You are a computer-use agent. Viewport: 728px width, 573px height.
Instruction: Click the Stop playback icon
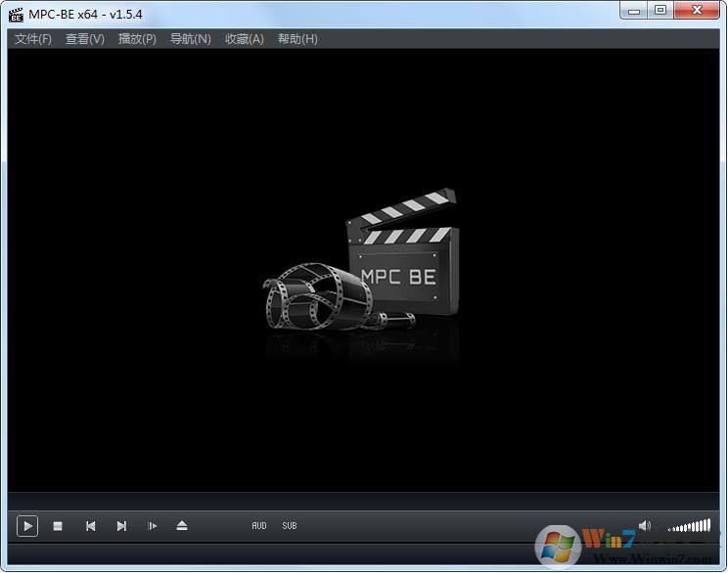click(58, 526)
